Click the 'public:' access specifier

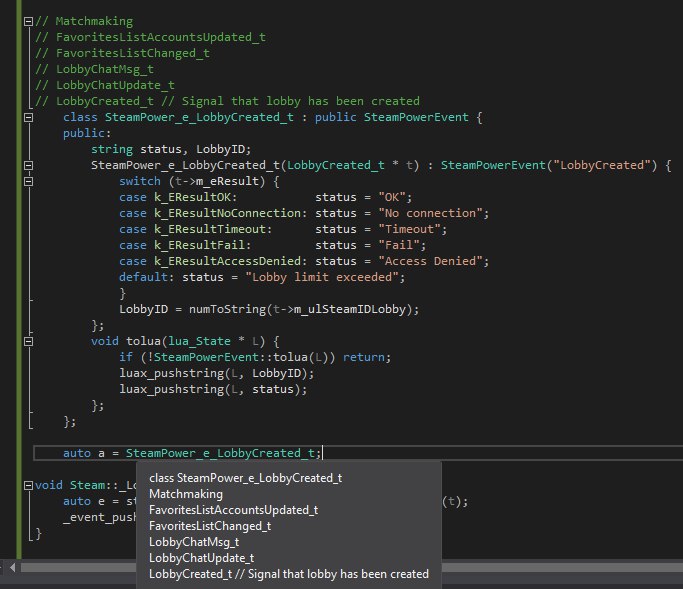coord(87,133)
